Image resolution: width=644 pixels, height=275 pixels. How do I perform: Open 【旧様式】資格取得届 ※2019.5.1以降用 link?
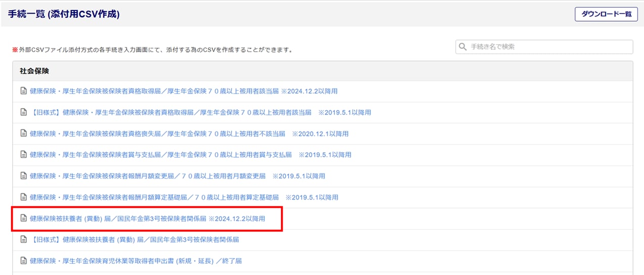200,113
